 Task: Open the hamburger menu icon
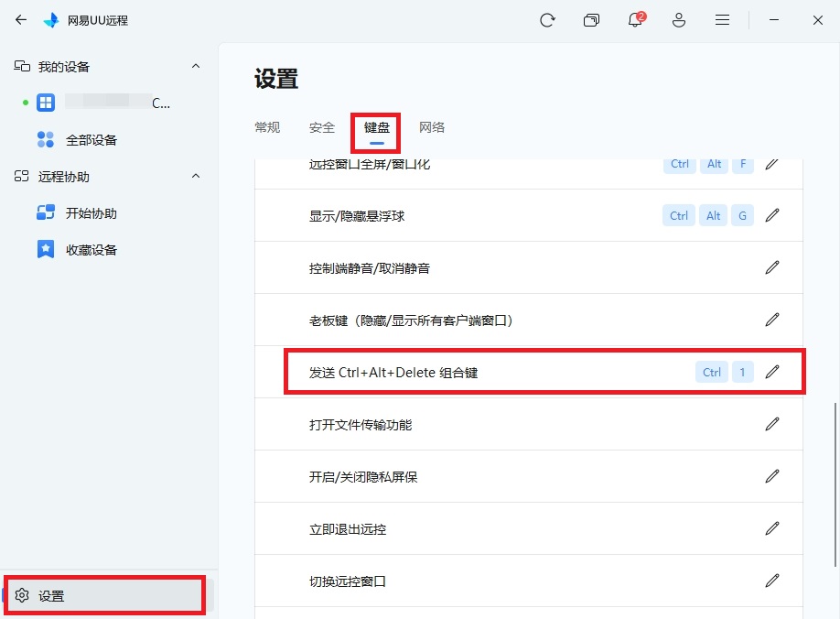[722, 20]
